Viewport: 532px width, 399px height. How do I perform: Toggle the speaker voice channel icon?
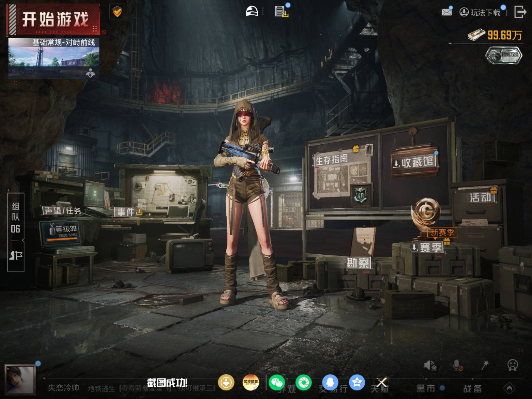(x=430, y=365)
